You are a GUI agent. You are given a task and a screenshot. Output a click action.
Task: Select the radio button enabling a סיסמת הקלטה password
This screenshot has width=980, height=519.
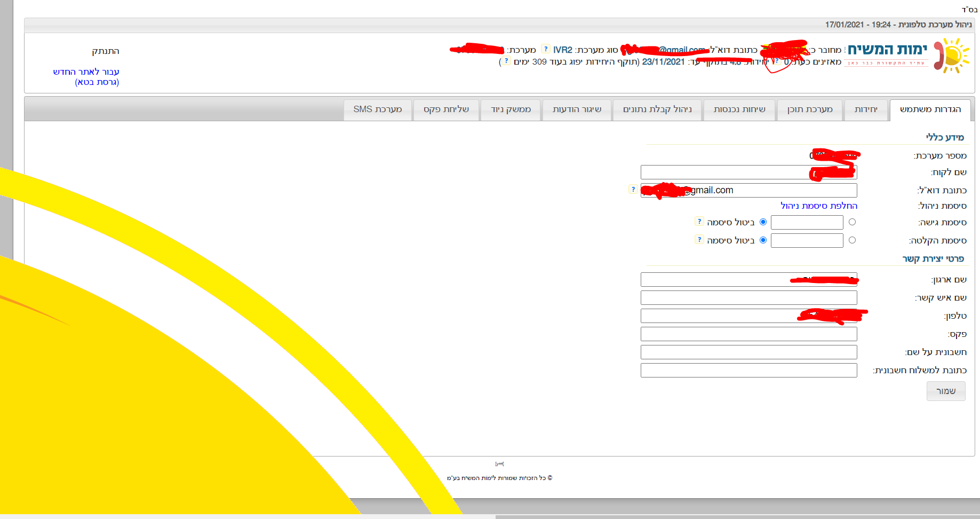tap(852, 240)
